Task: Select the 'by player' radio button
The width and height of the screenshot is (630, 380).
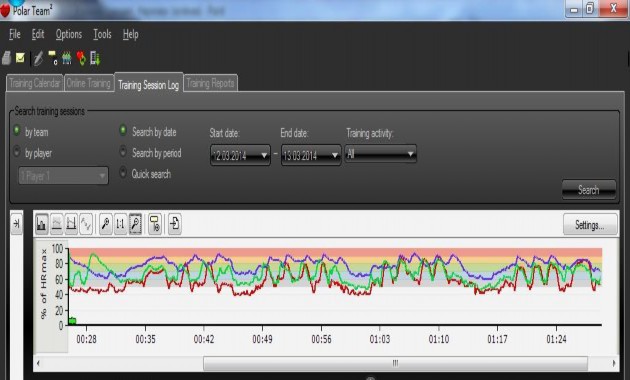Action: click(x=17, y=151)
